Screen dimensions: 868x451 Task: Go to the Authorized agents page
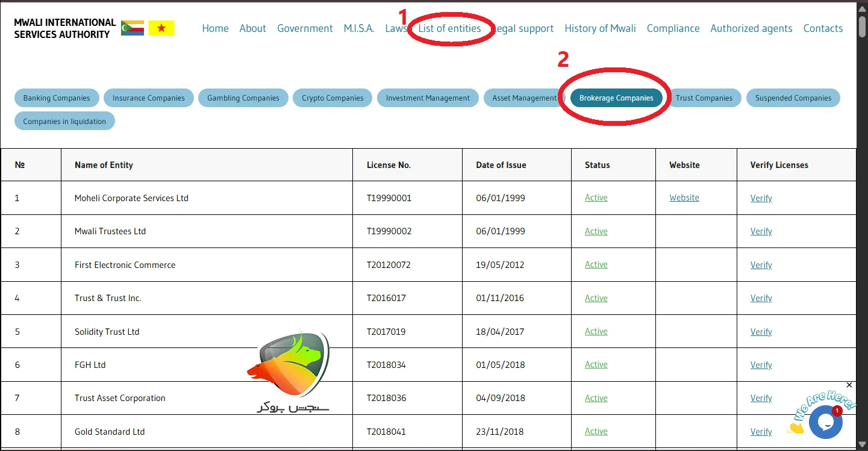(x=751, y=28)
